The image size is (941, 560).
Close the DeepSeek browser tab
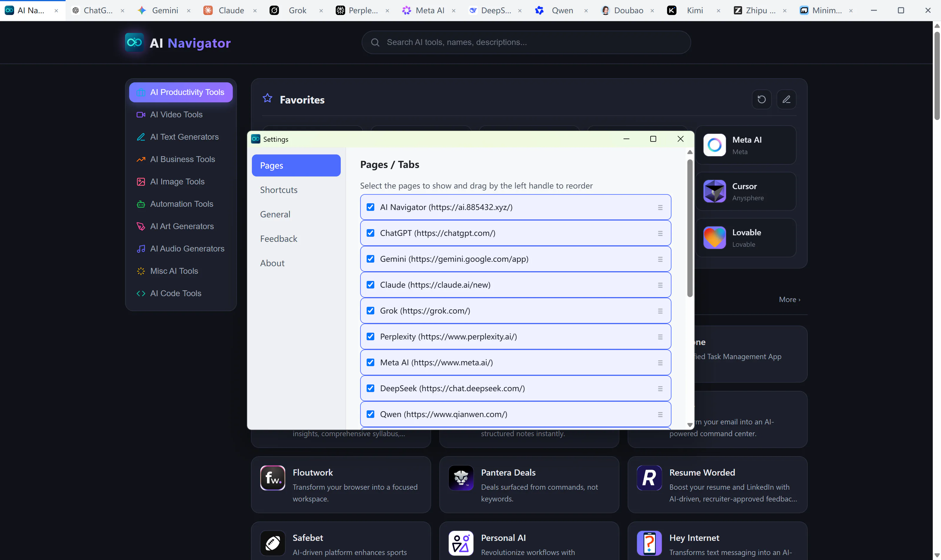520,11
